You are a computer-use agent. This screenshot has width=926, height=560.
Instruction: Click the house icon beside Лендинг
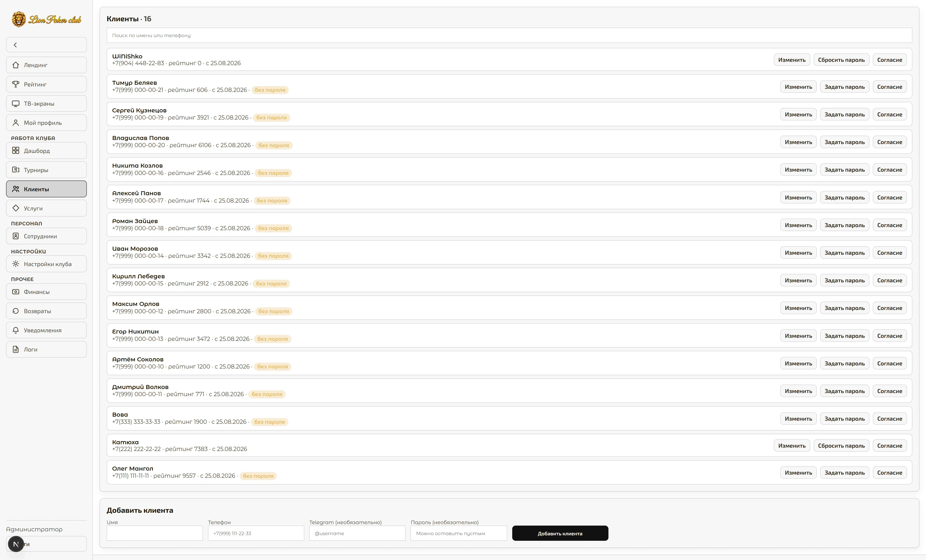coord(16,65)
